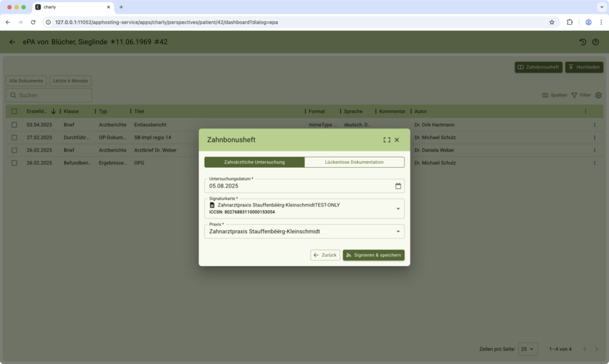Sort by Erstelldatum arrow

[54, 111]
